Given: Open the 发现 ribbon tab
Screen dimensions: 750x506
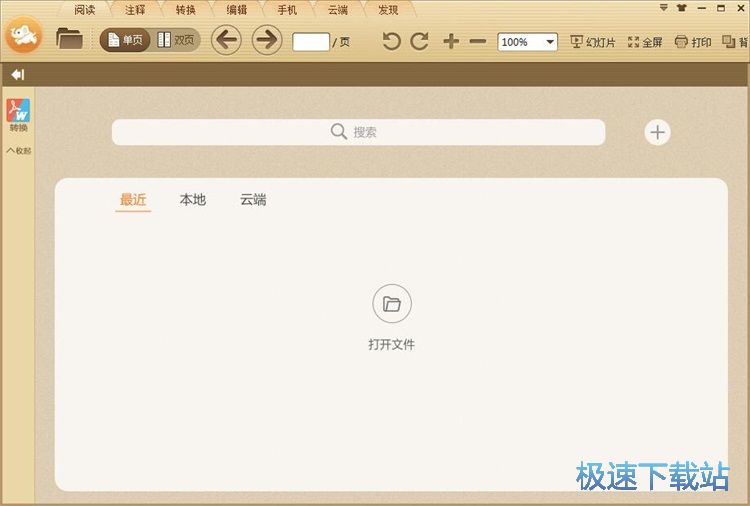Looking at the screenshot, I should pos(388,10).
